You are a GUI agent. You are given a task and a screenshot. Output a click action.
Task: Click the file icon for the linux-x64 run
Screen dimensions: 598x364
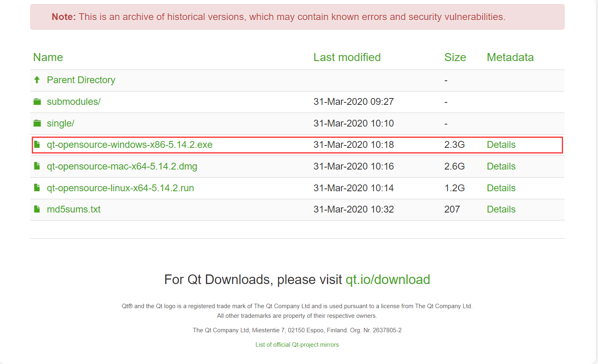click(37, 188)
